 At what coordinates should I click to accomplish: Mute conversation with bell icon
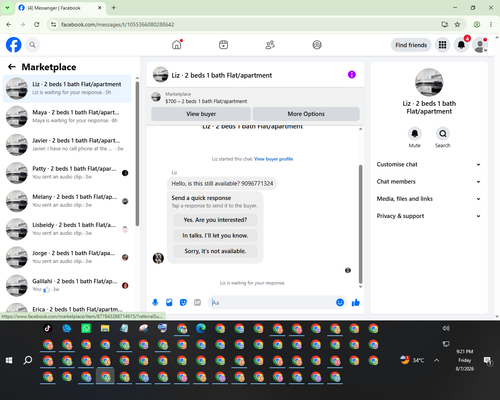pos(414,134)
